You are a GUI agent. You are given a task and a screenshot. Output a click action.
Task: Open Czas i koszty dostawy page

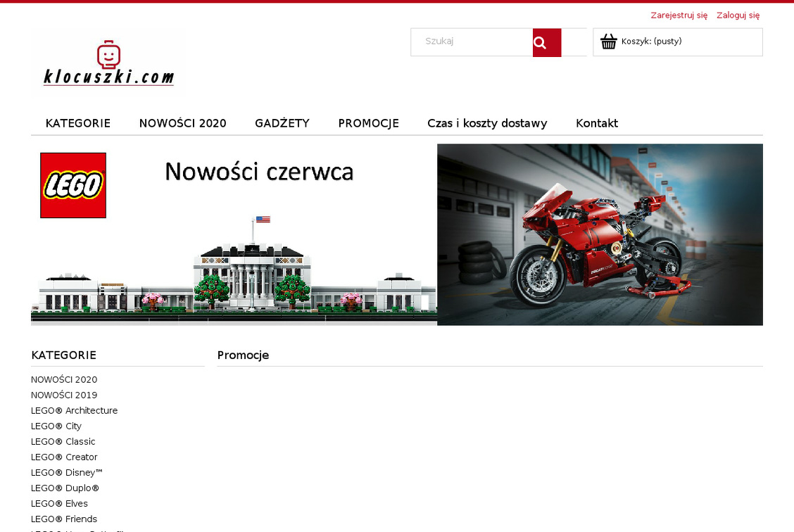pos(487,123)
